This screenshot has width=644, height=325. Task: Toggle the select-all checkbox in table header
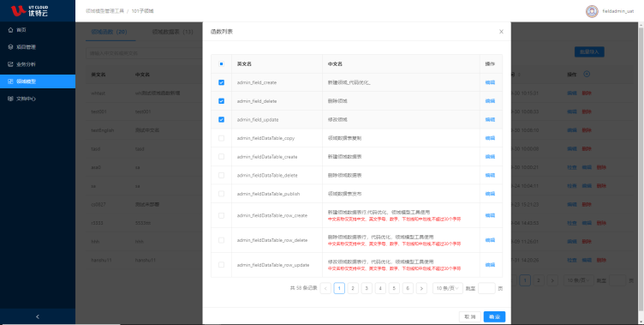221,64
